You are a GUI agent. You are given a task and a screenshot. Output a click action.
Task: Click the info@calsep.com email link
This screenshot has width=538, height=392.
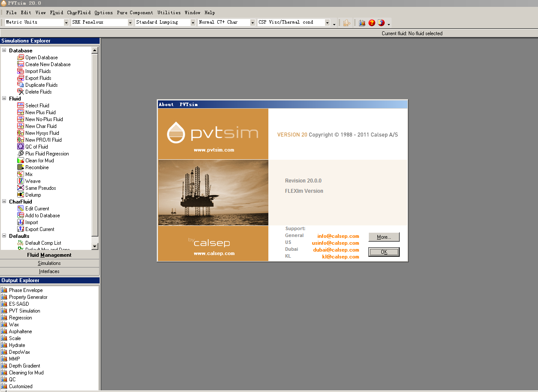coord(338,236)
